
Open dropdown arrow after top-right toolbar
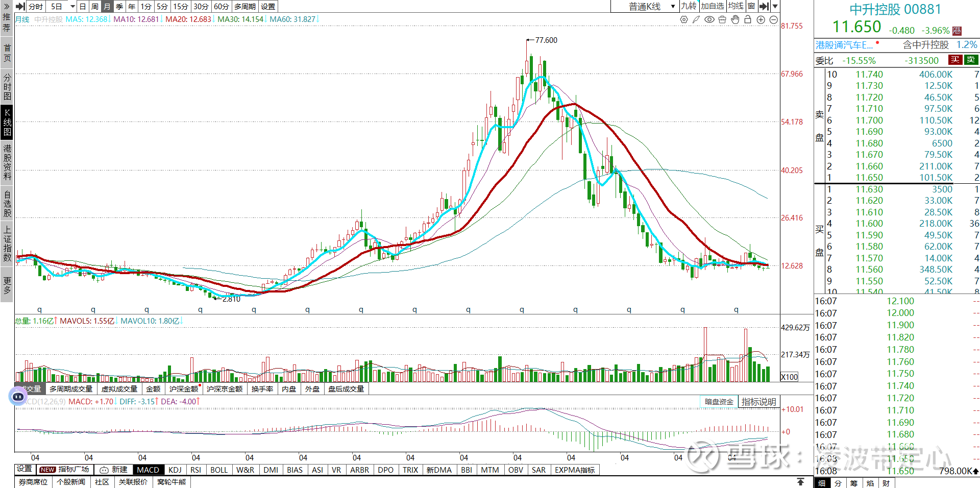coord(775,6)
